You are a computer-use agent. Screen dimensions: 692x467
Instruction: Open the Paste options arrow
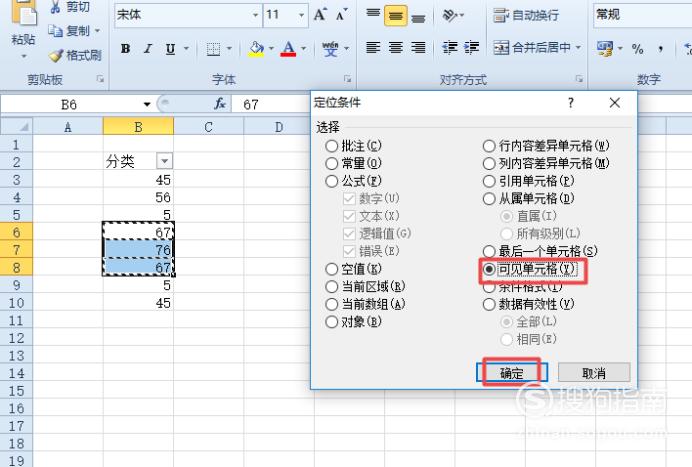[x=23, y=56]
